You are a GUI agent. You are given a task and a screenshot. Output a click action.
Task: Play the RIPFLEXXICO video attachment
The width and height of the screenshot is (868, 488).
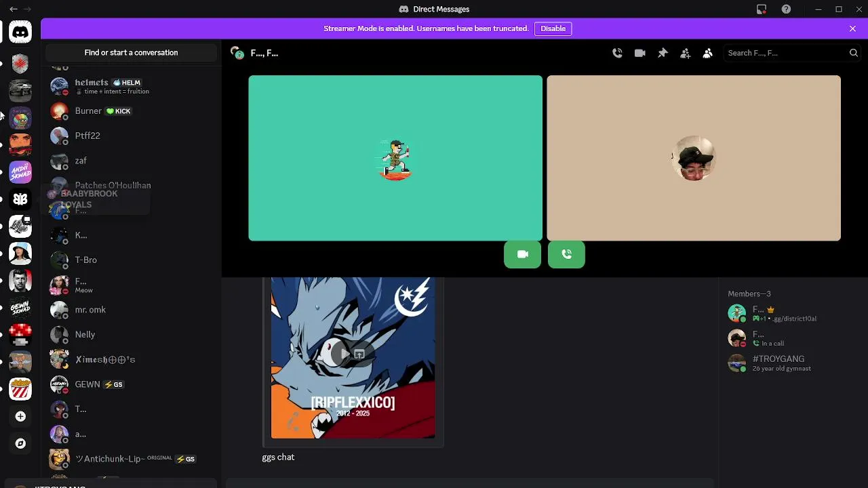[x=344, y=354]
